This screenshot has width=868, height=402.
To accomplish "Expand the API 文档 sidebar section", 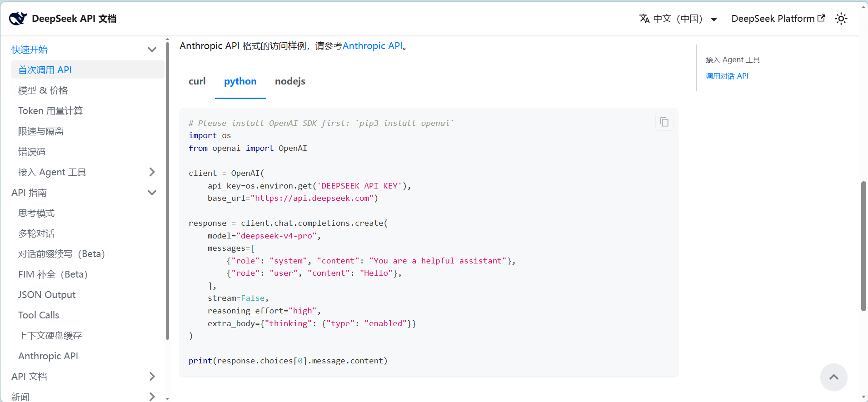I will pos(152,376).
